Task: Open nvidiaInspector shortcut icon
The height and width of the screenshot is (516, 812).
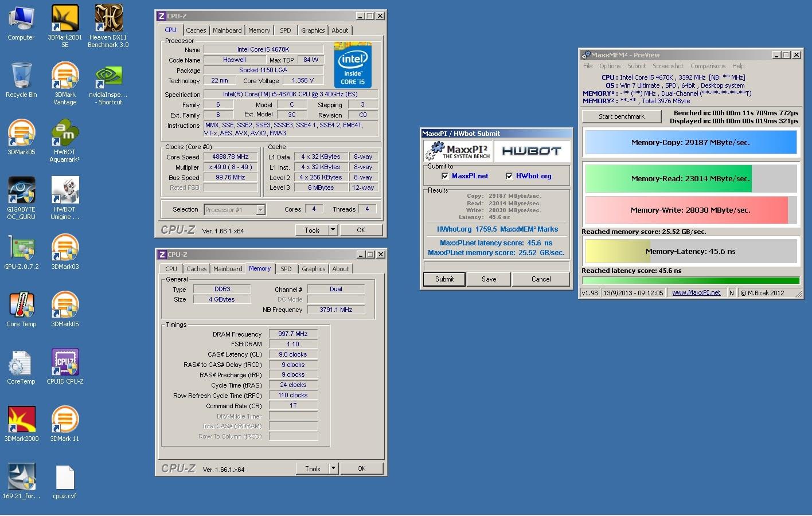Action: pos(108,75)
